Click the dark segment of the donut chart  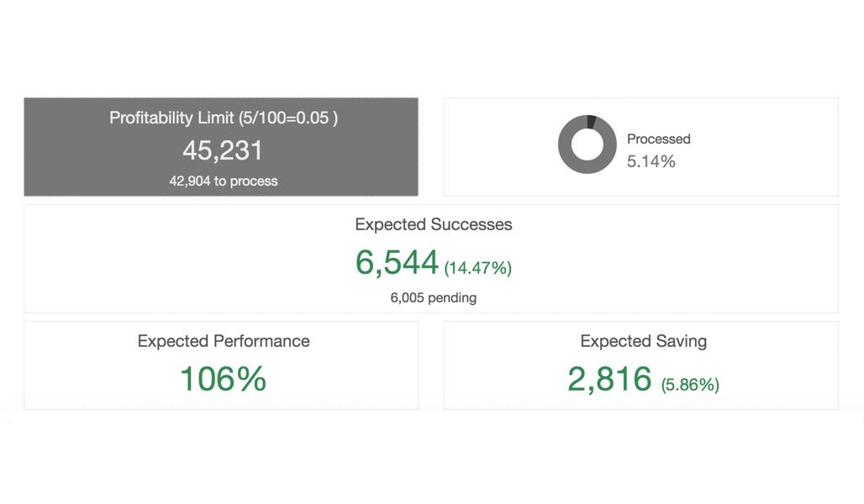[x=591, y=122]
